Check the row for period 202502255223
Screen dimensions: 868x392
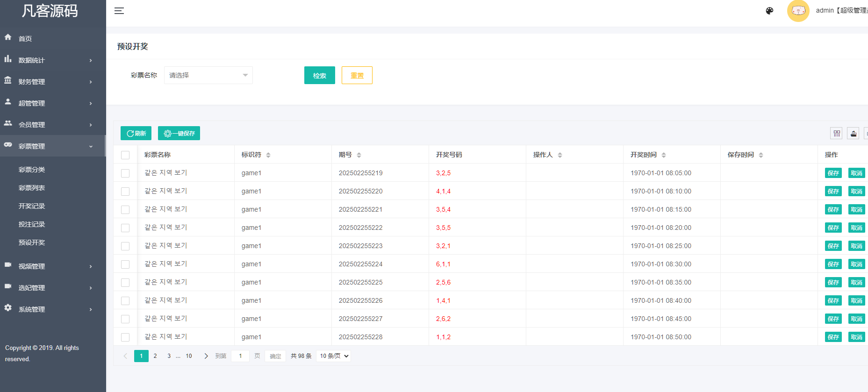tap(125, 246)
